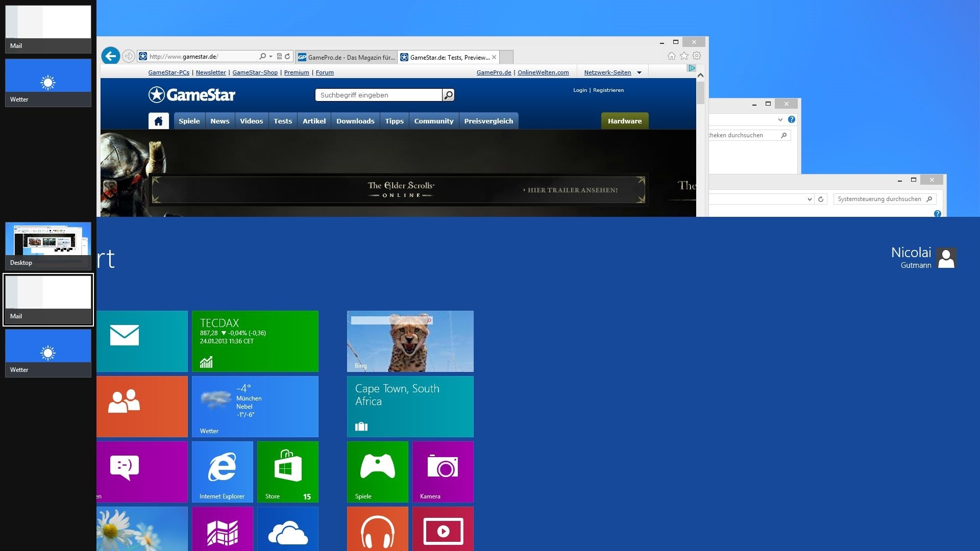Image resolution: width=980 pixels, height=551 pixels.
Task: Open the Internet Explorer tile on the Start screen
Action: point(223,471)
